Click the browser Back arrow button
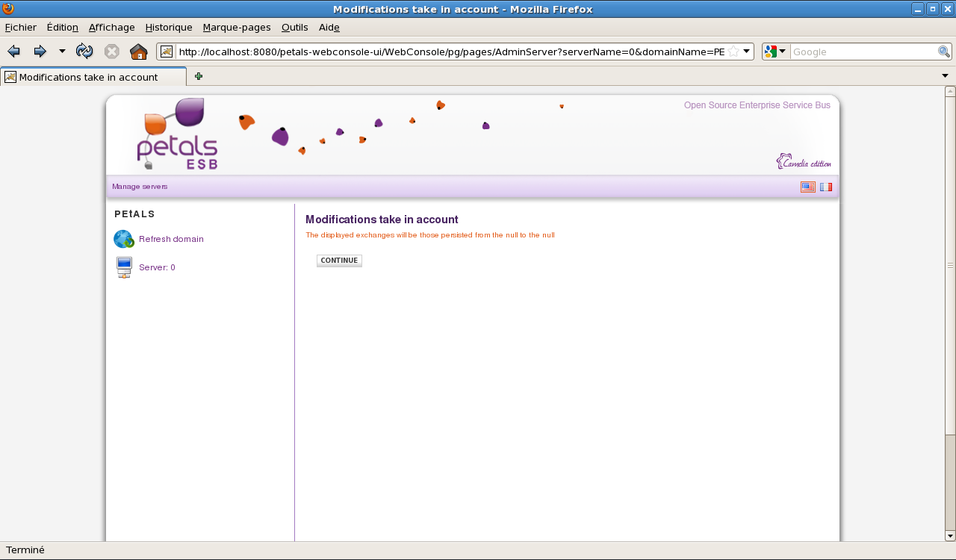Viewport: 956px width, 560px height. (13, 52)
